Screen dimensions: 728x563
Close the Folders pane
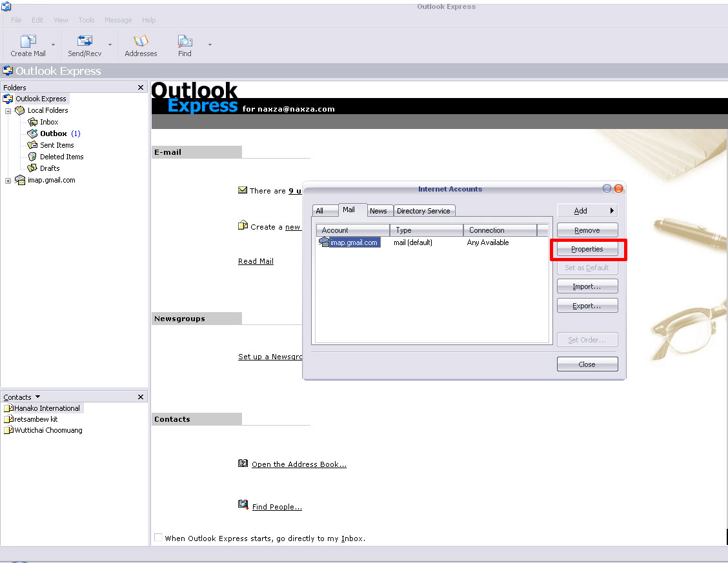tap(141, 87)
